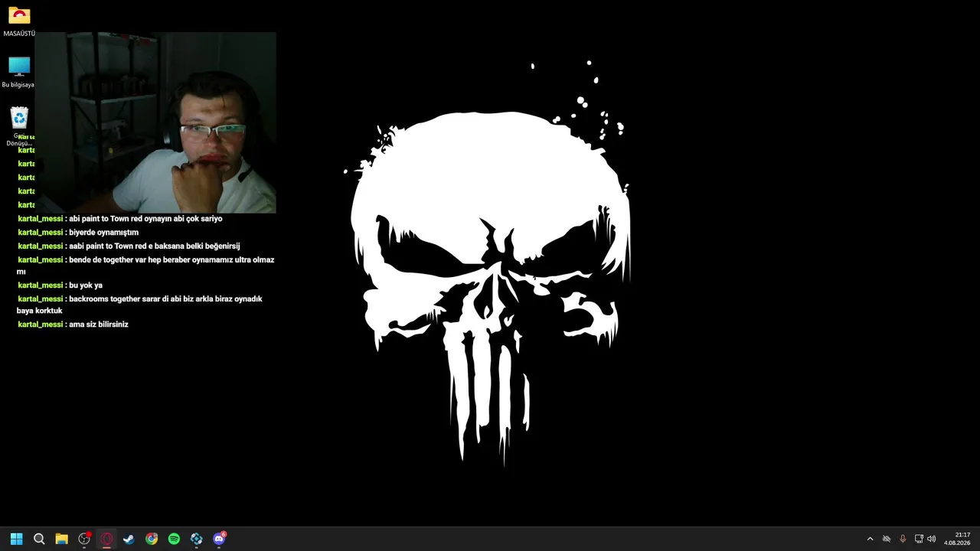Open the MASAÜSTÜ desktop folder icon
Screen dimensions: 980x551
coord(19,21)
